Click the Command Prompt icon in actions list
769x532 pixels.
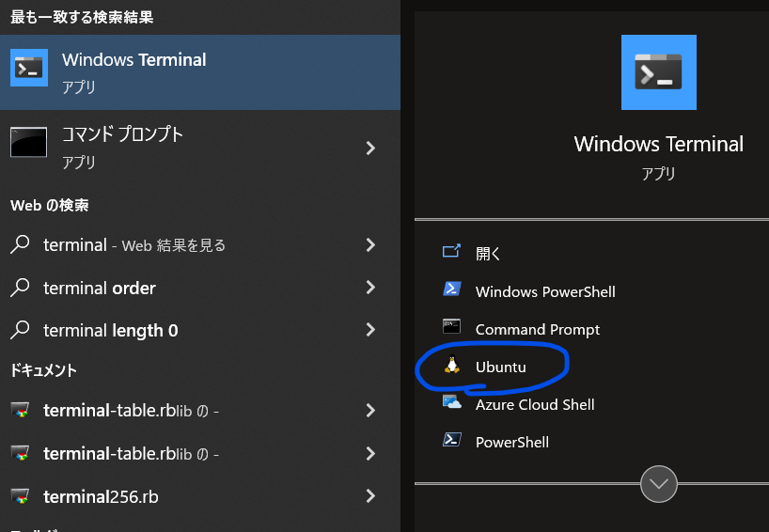tap(452, 328)
